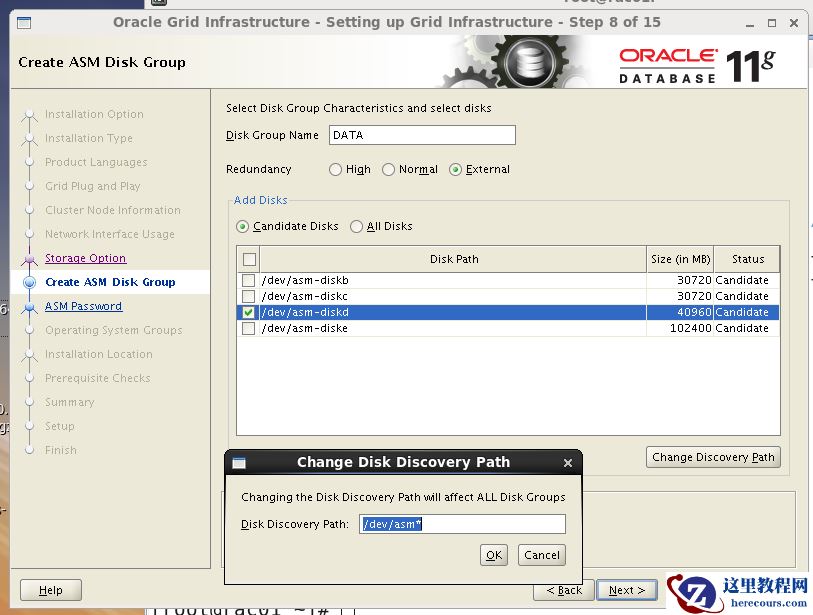The height and width of the screenshot is (615, 813).
Task: Maximize the Oracle Grid Infrastructure window
Action: (x=772, y=23)
